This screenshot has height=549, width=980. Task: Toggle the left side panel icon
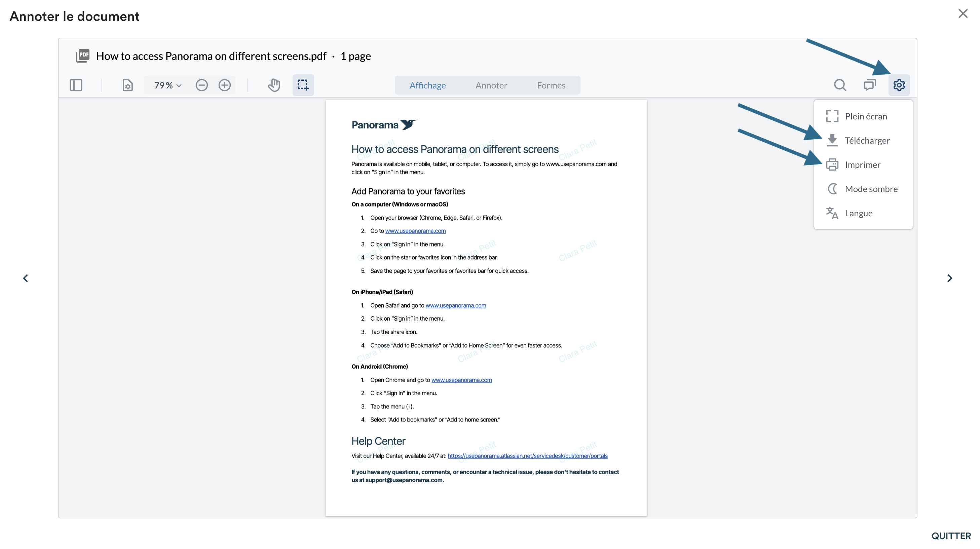(x=76, y=85)
